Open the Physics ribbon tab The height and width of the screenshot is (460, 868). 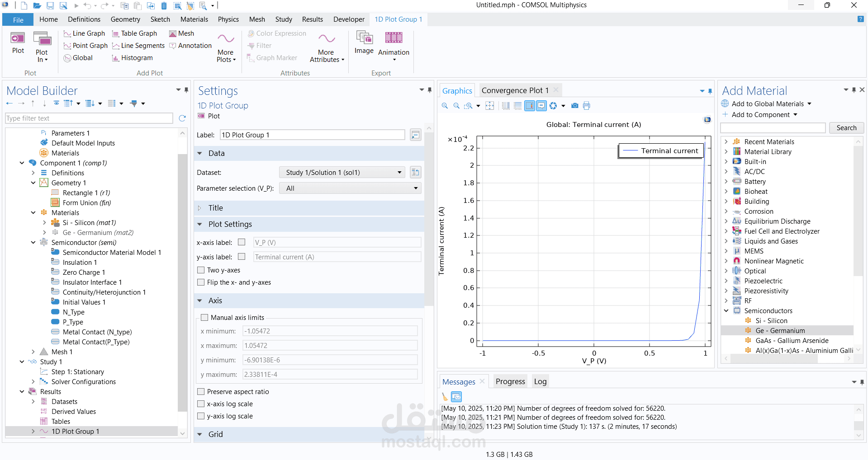228,19
